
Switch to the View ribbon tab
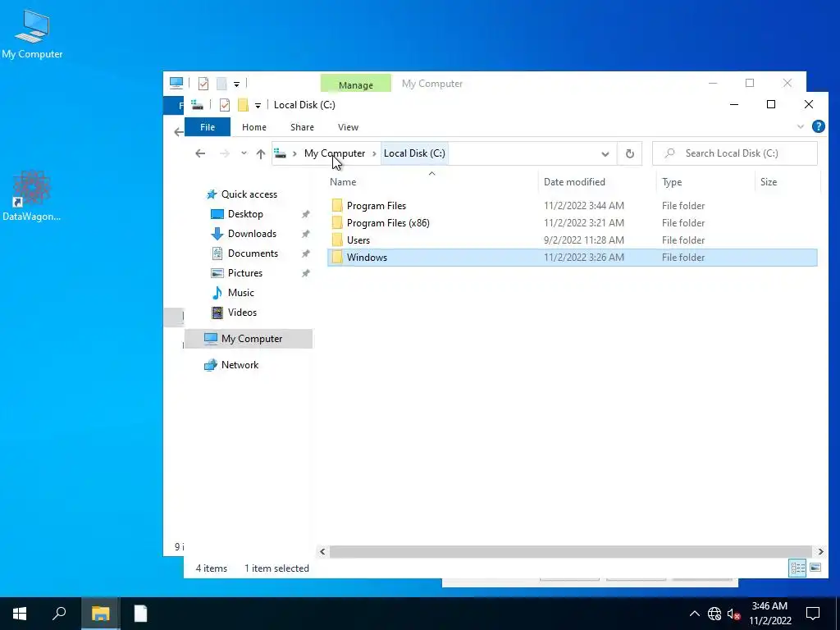(348, 127)
